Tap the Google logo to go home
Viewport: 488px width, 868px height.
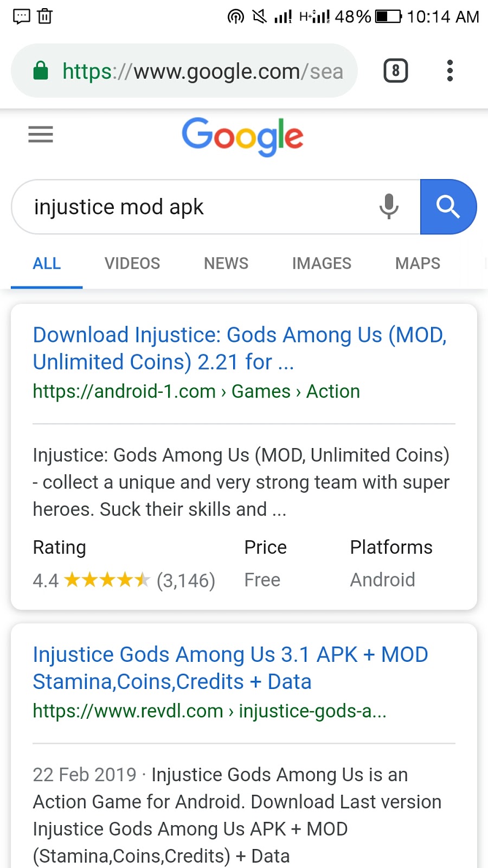coord(242,137)
